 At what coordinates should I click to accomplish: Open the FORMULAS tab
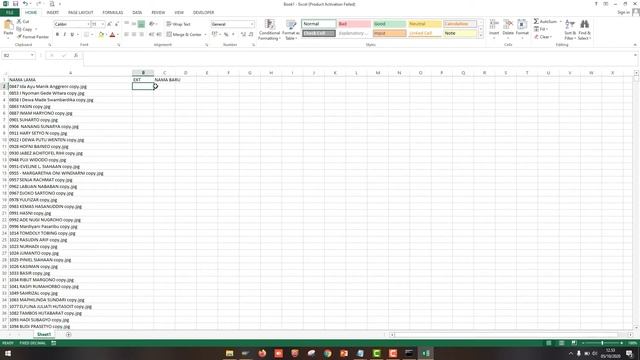[113, 12]
